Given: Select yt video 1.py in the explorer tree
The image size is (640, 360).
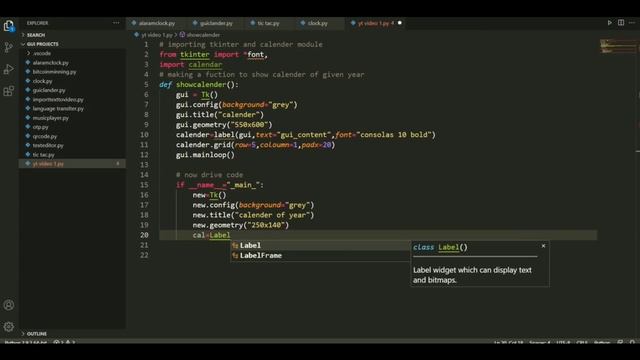Looking at the screenshot, I should (72, 164).
